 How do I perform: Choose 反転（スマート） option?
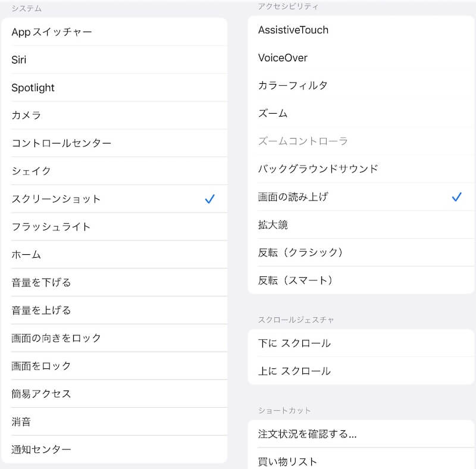361,280
